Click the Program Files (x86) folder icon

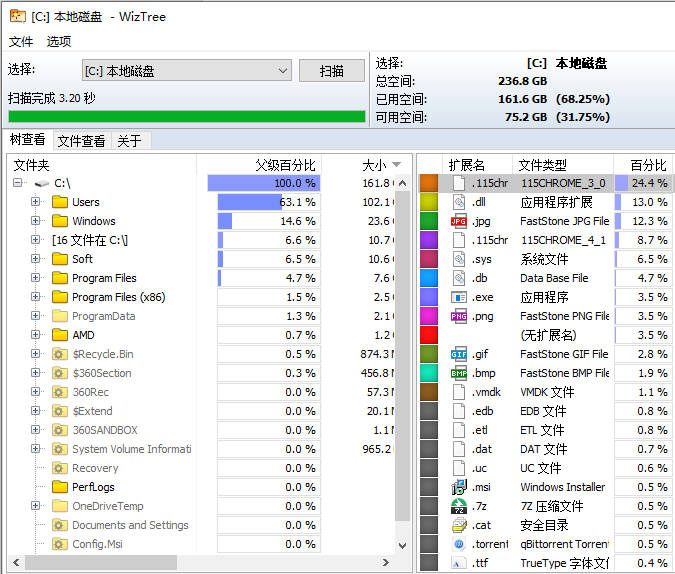pyautogui.click(x=60, y=297)
